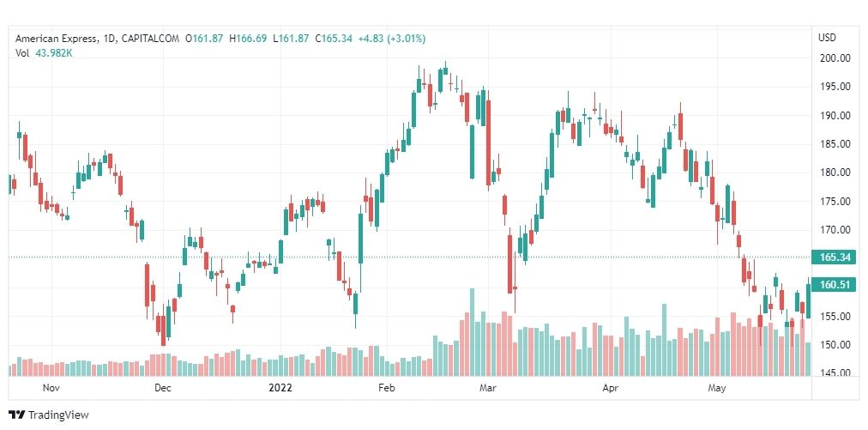Image resolution: width=868 pixels, height=430 pixels.
Task: Click the USD currency label
Action: click(x=827, y=38)
